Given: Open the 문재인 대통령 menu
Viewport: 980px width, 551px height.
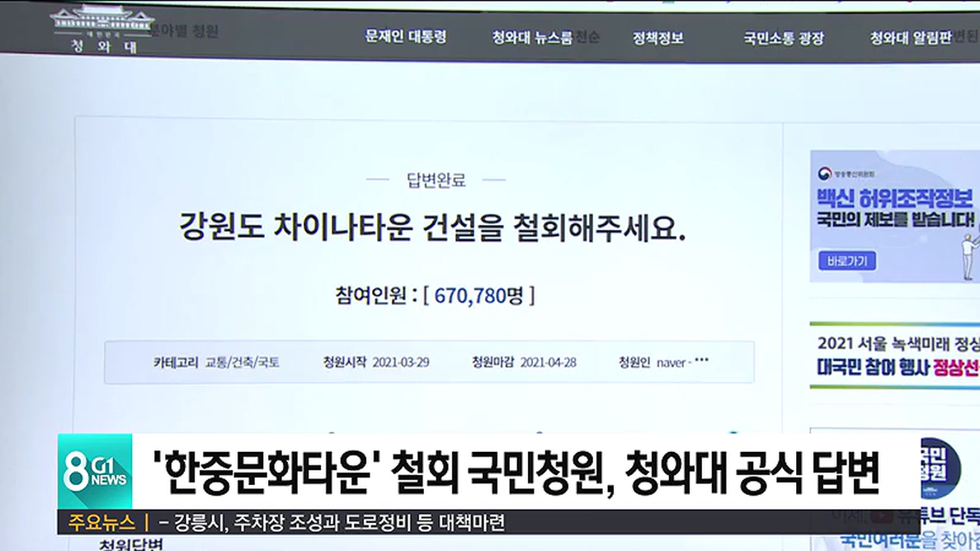Looking at the screenshot, I should (406, 37).
